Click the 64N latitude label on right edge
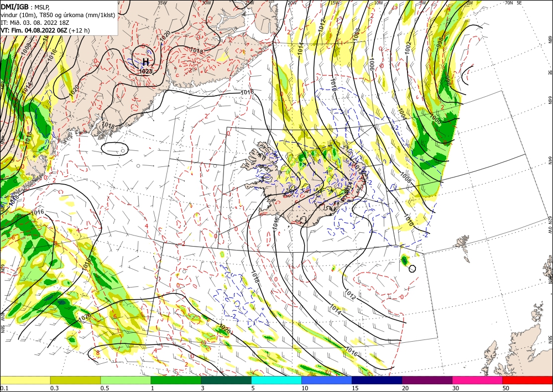 [x=550, y=160]
